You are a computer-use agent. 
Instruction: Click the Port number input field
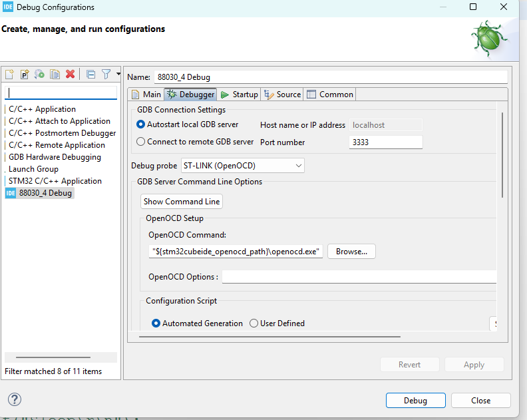click(x=385, y=142)
